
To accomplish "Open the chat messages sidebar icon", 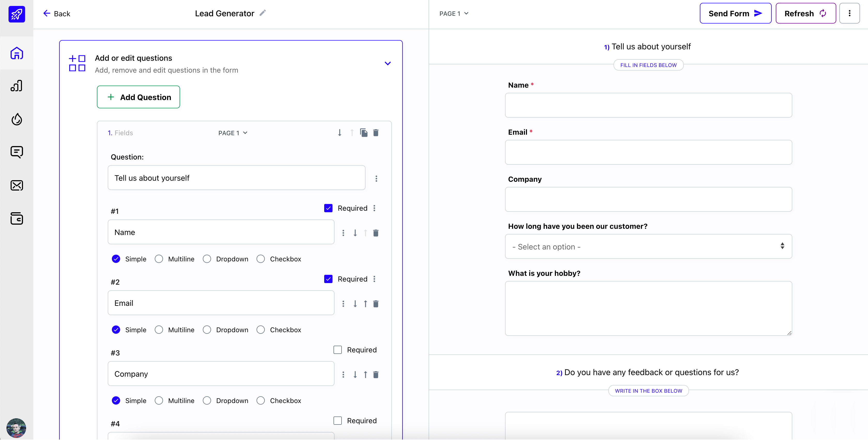I will point(17,152).
